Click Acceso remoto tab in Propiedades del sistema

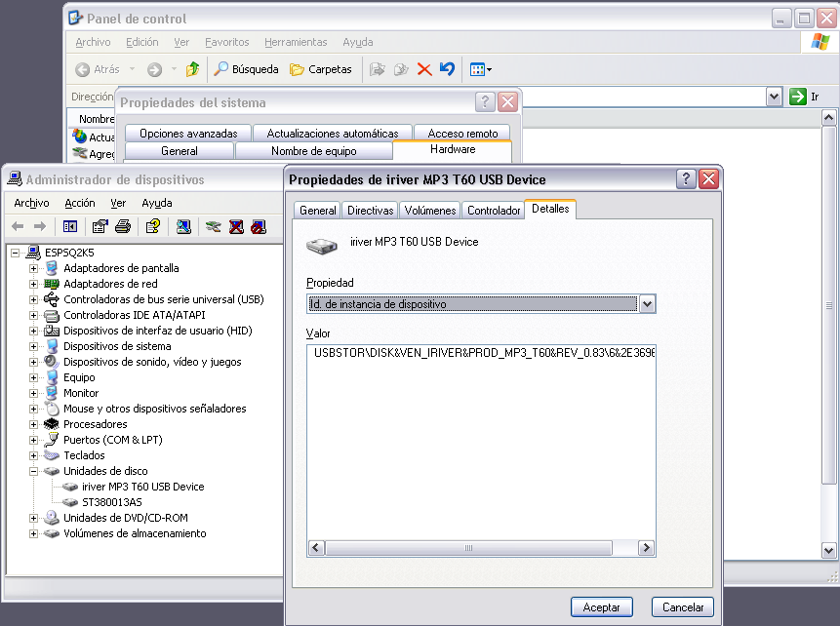pos(462,134)
